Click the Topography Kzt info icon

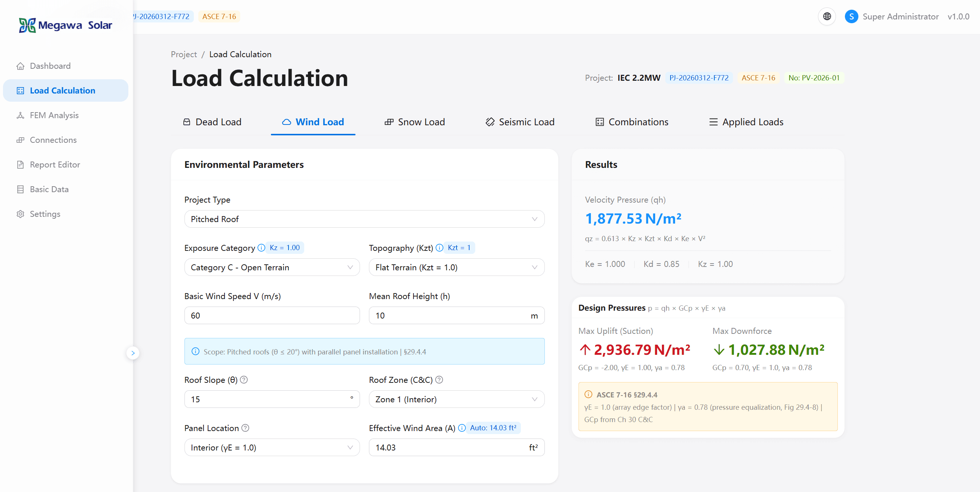439,248
